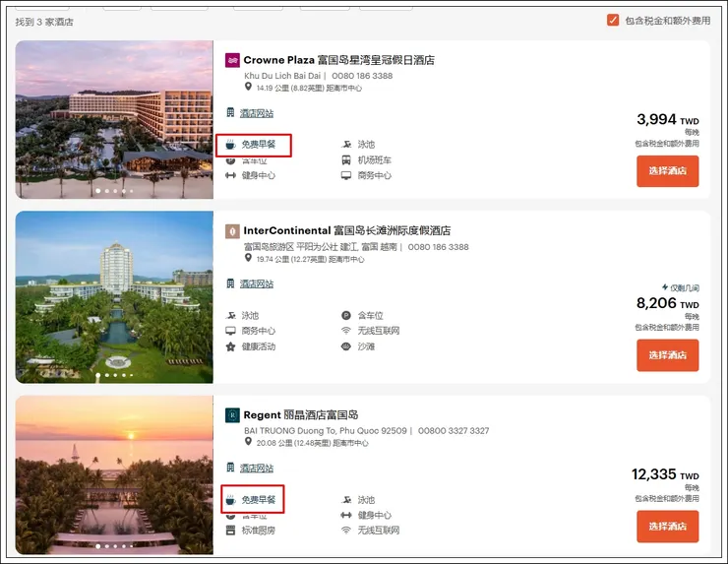The width and height of the screenshot is (728, 564).
Task: Click Khu Du Lich Bai Dai address text
Action: 282,76
